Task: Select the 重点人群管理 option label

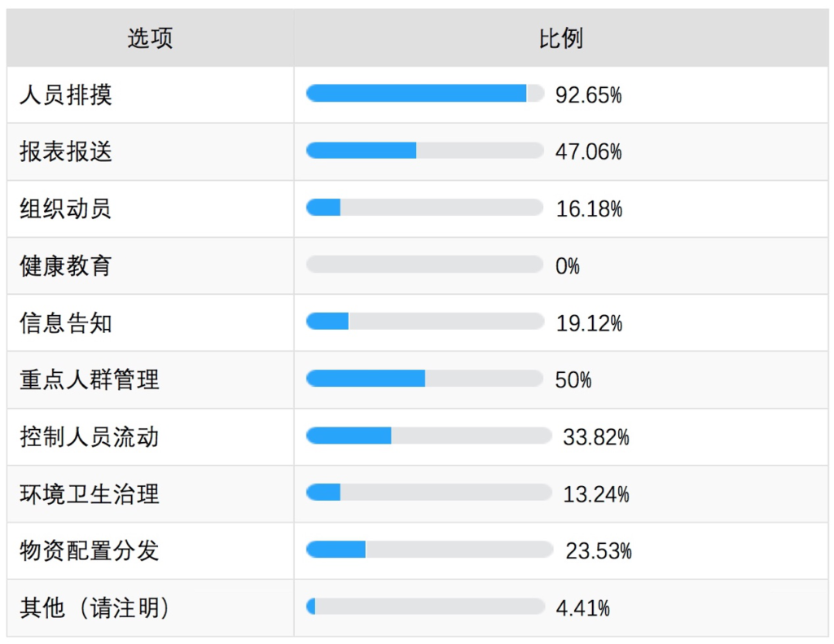Action: coord(90,379)
